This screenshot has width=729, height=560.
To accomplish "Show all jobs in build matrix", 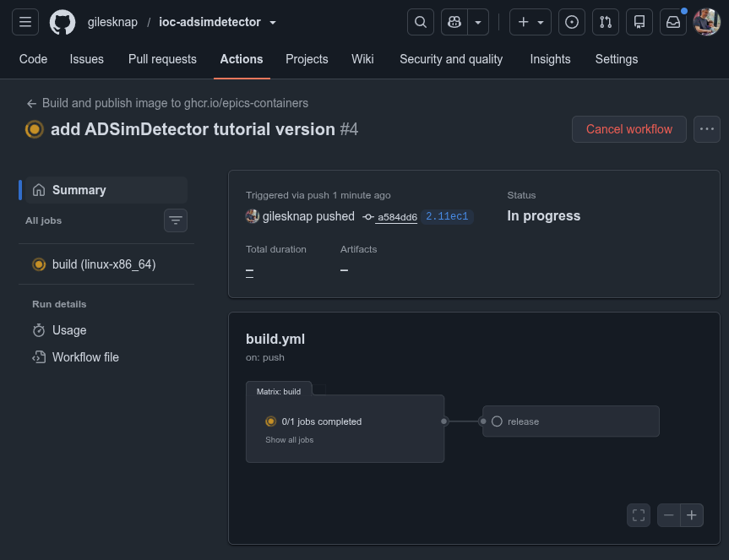I will pyautogui.click(x=289, y=439).
